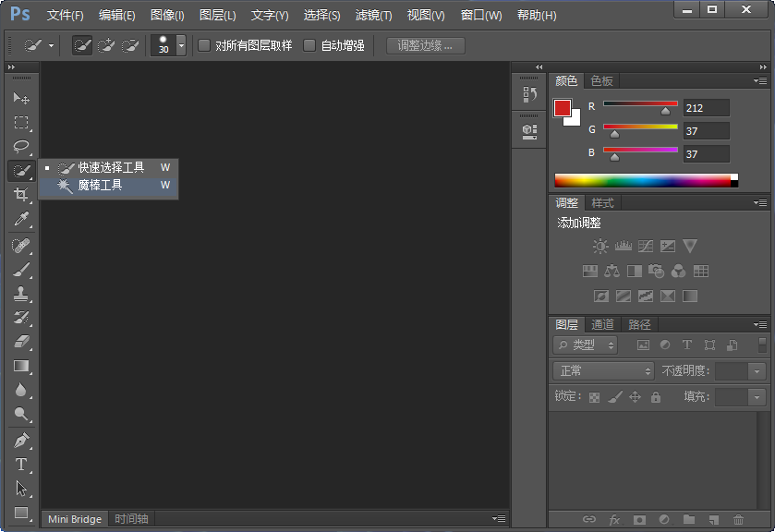
Task: Open the 文件(F) menu
Action: click(65, 16)
